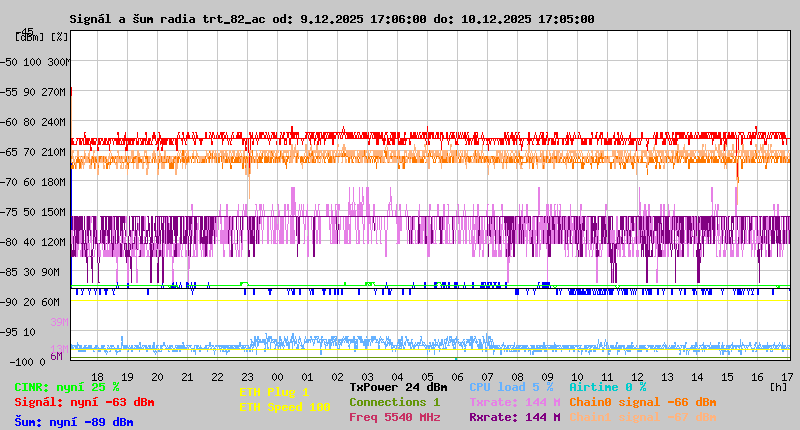Click the [dBm] unit label on Y axis
The width and height of the screenshot is (800, 430).
(x=29, y=36)
